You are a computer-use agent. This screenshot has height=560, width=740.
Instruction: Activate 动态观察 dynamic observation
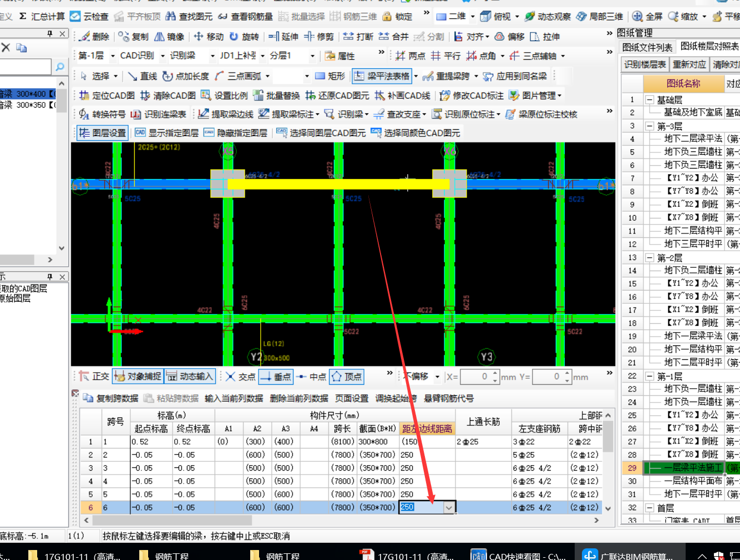tap(548, 16)
